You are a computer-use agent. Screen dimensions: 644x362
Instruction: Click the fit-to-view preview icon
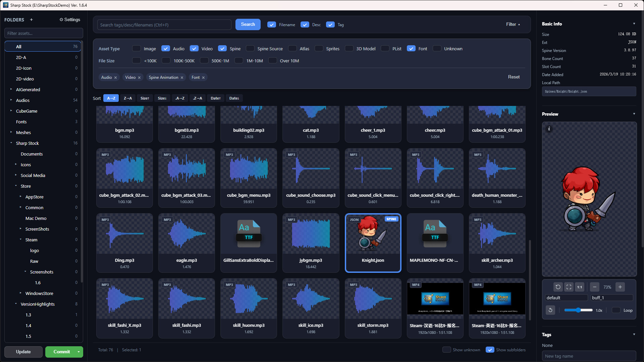(569, 287)
